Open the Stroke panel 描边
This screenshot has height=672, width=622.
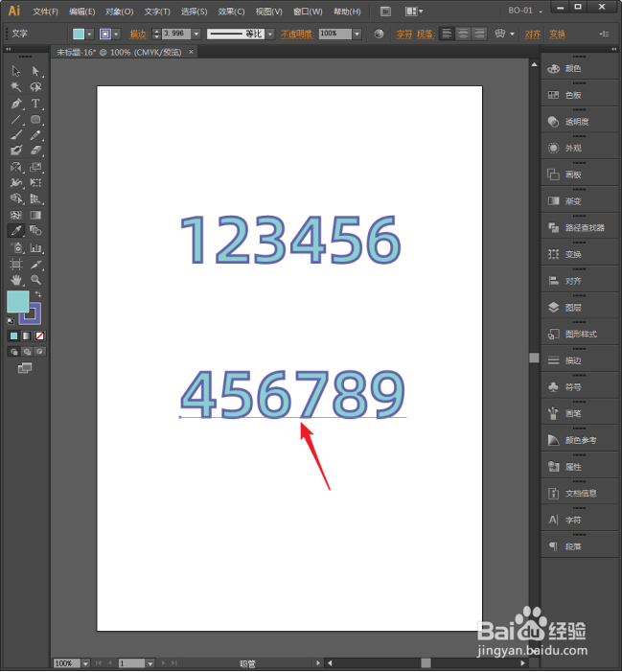[580, 360]
